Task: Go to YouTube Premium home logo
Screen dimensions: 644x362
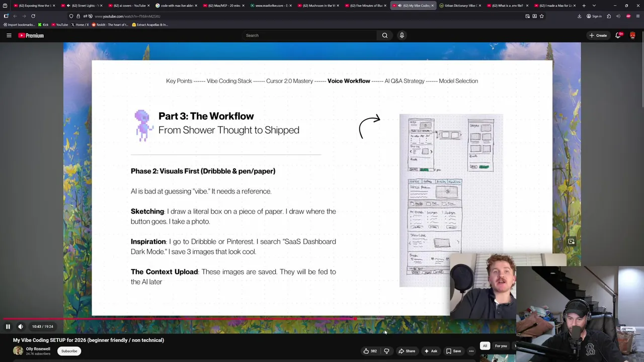Action: pos(31,35)
